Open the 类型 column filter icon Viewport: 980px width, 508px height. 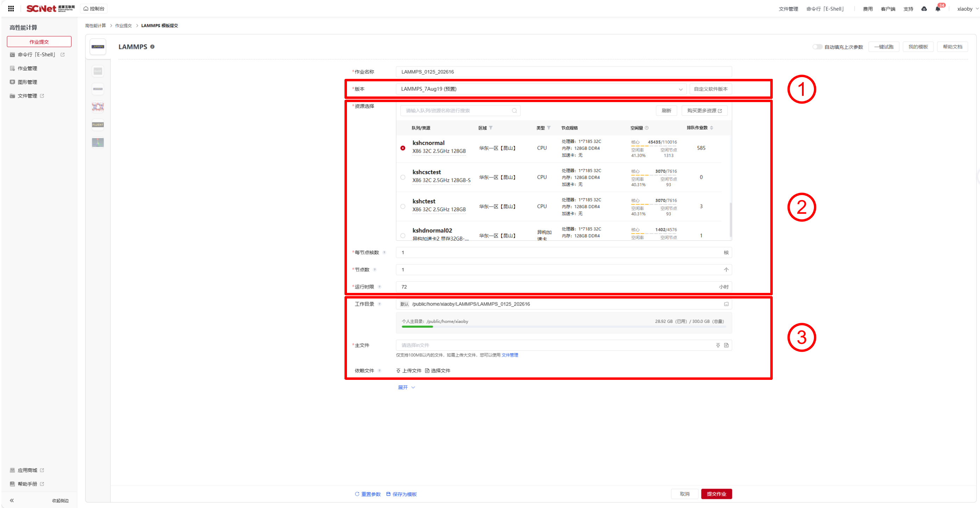pos(549,127)
